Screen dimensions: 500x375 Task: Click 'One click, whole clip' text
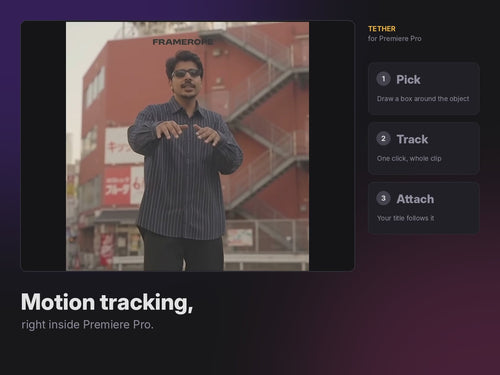point(409,158)
